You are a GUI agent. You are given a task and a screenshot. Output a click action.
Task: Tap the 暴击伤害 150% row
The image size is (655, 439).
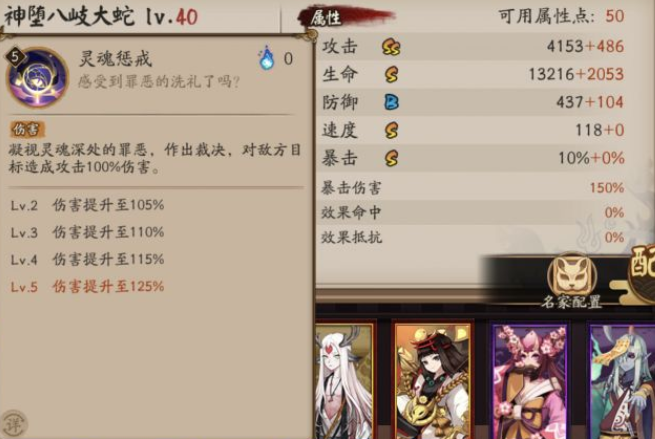click(472, 188)
